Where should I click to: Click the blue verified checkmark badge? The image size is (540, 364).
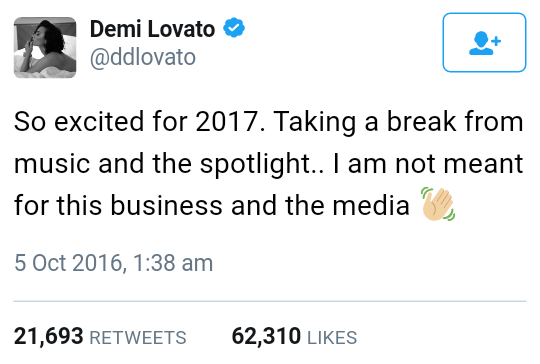[x=234, y=28]
